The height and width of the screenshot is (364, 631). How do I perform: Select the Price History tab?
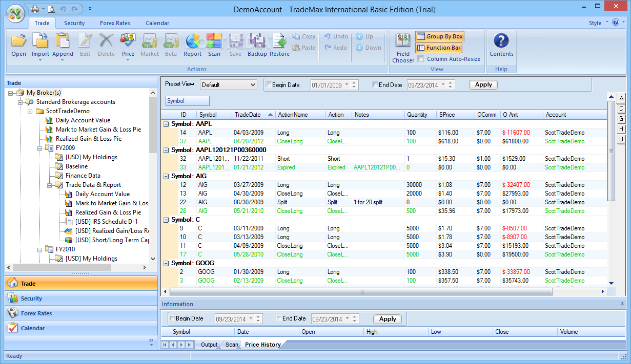(x=262, y=345)
